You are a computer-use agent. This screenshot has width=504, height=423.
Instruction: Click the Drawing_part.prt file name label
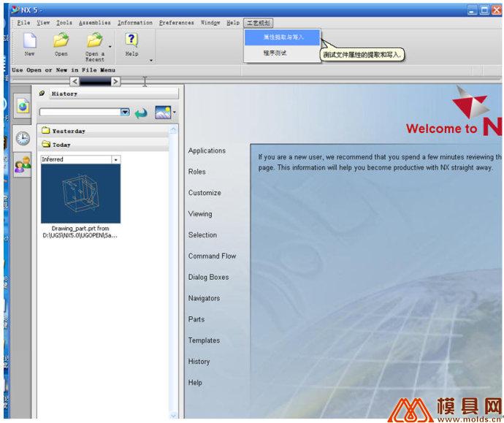pos(80,232)
